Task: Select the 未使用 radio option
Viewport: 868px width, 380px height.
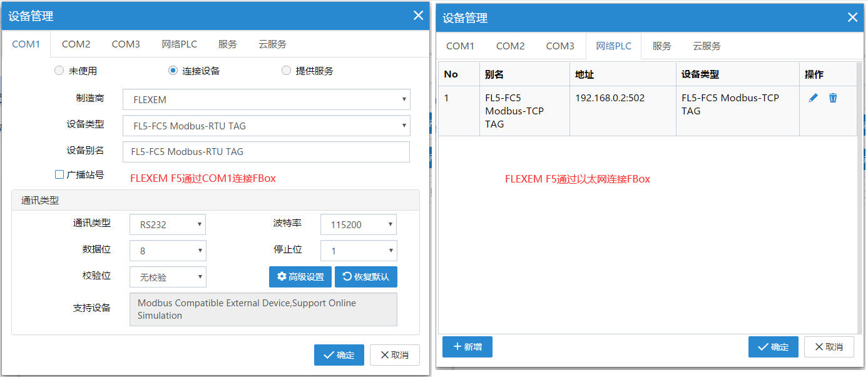Action: point(59,71)
